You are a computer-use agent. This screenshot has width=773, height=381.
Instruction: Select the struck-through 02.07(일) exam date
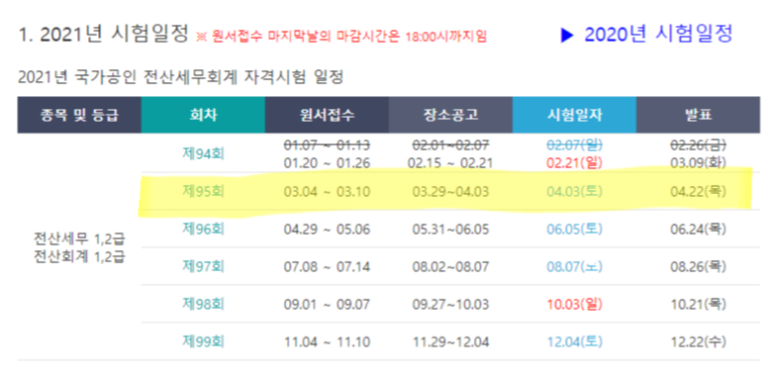click(574, 145)
